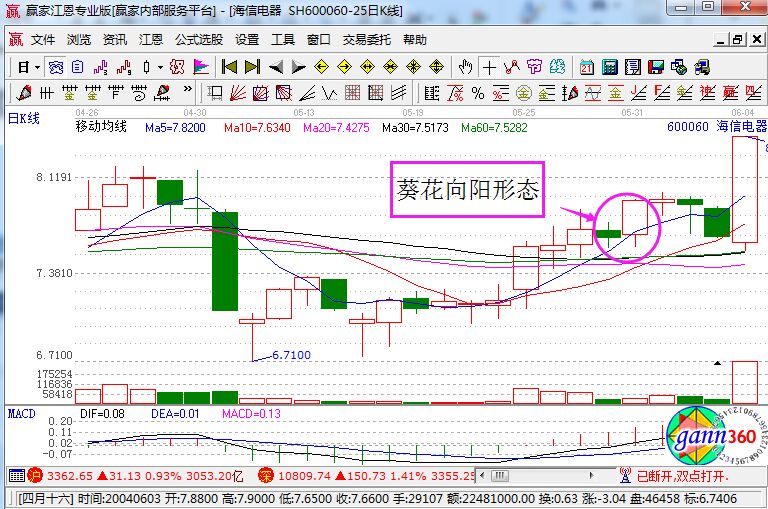Jump to first bar with skip-back arrow
768x509 pixels.
(x=229, y=67)
